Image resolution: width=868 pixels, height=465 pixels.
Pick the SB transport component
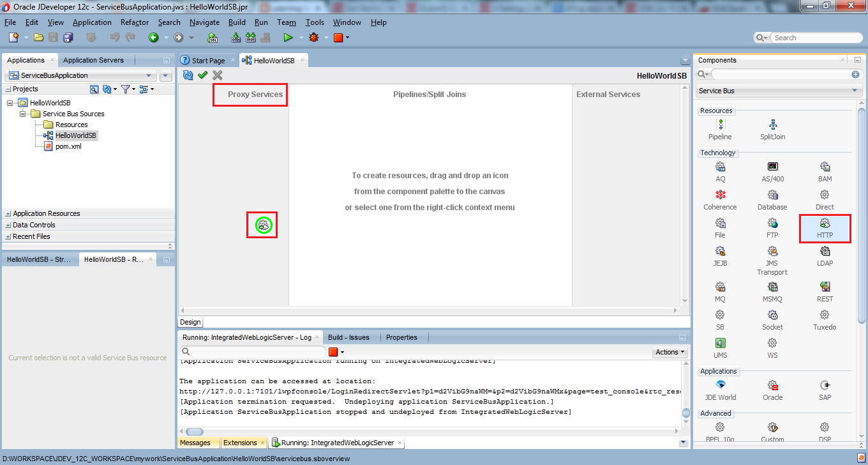point(720,319)
